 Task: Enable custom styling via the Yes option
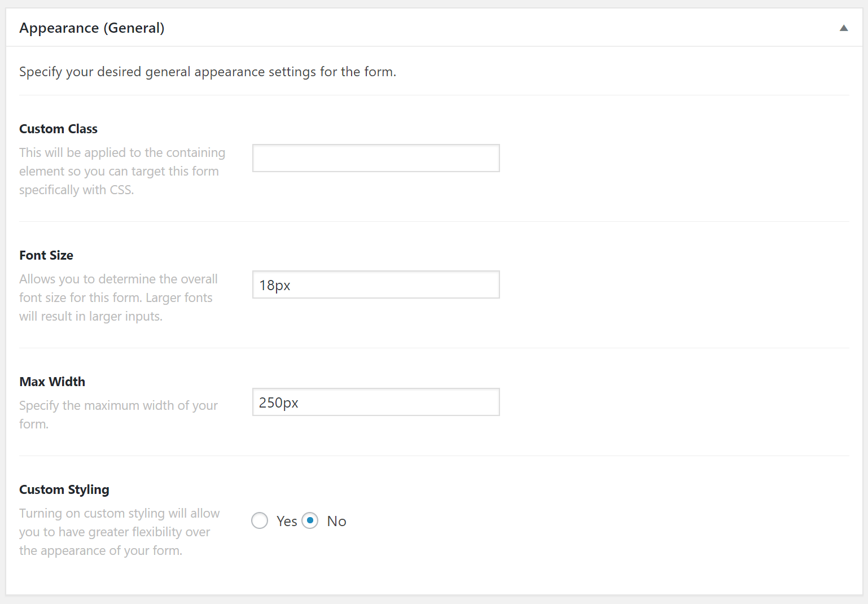tap(260, 520)
